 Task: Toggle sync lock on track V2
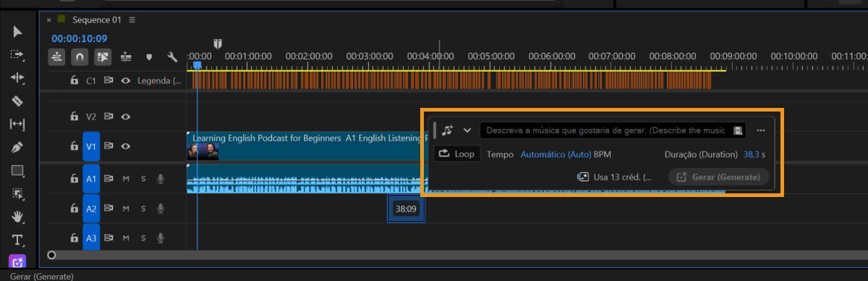[109, 116]
